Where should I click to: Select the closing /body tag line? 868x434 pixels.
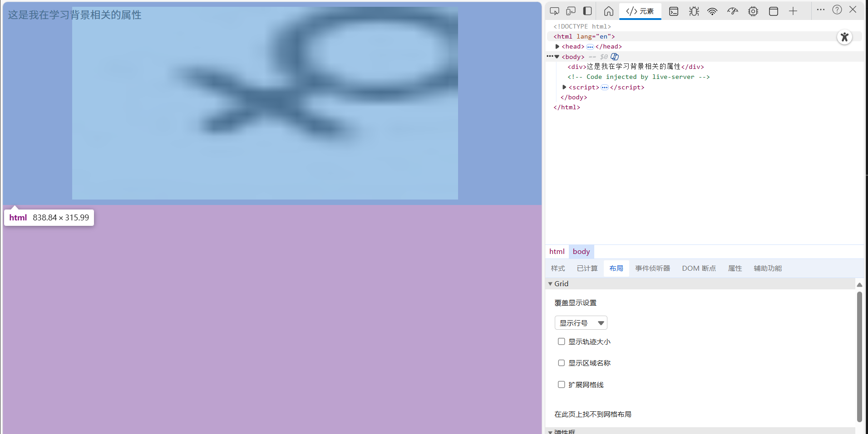click(574, 98)
